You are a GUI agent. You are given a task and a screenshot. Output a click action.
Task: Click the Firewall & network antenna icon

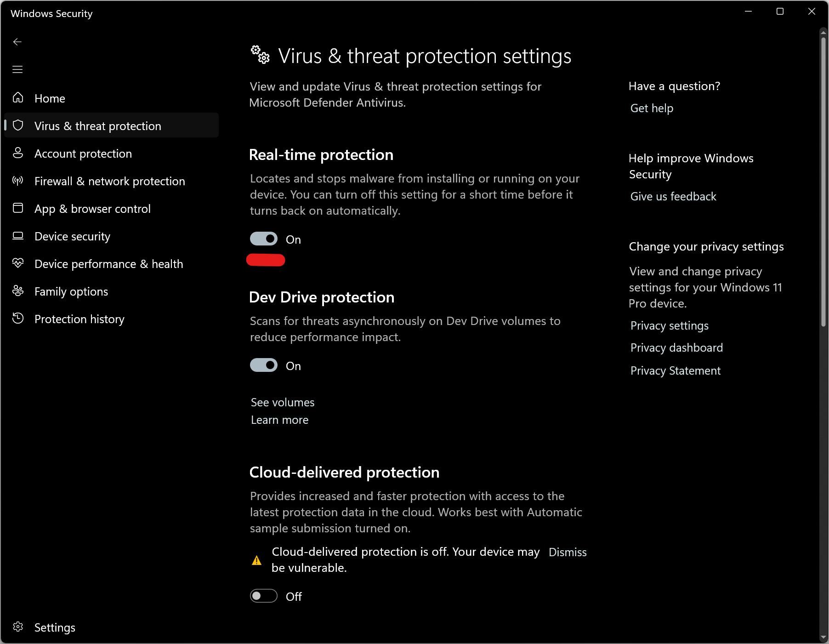18,181
